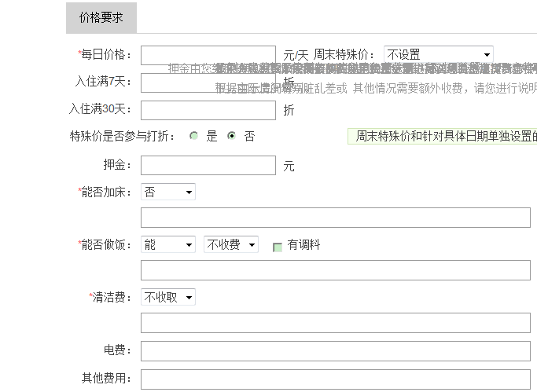Image resolution: width=537 pixels, height=392 pixels.
Task: Click the 其他费用 input field
Action: (x=336, y=379)
